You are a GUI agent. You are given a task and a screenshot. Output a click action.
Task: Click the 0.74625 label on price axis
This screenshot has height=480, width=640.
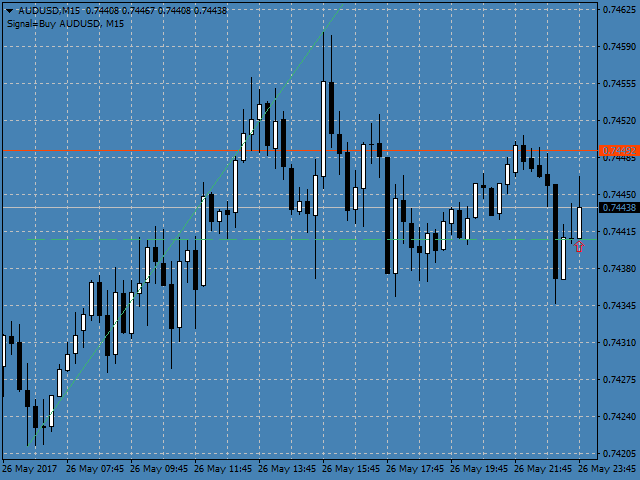pyautogui.click(x=620, y=10)
